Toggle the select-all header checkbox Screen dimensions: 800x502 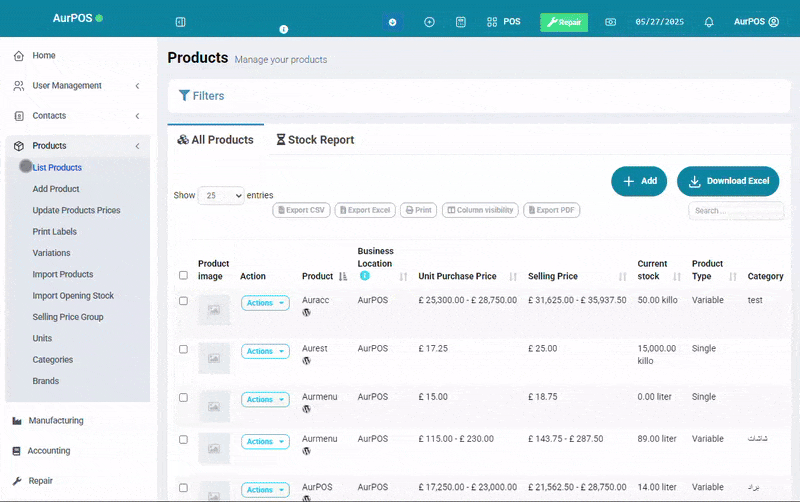point(183,275)
